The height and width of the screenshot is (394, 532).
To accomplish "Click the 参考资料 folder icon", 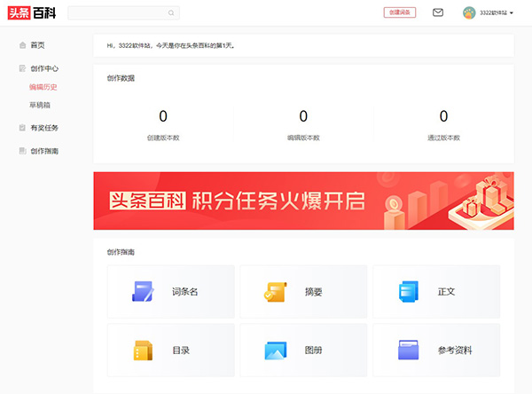I will tap(409, 350).
